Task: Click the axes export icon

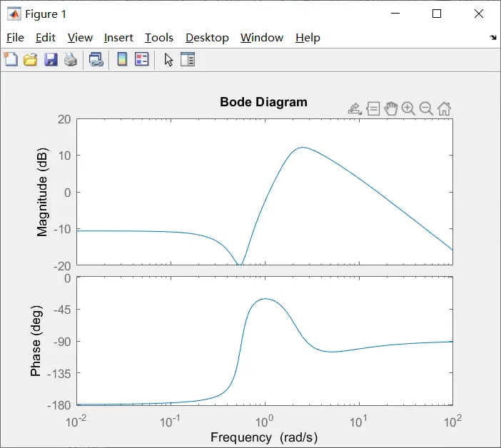Action: coord(355,109)
